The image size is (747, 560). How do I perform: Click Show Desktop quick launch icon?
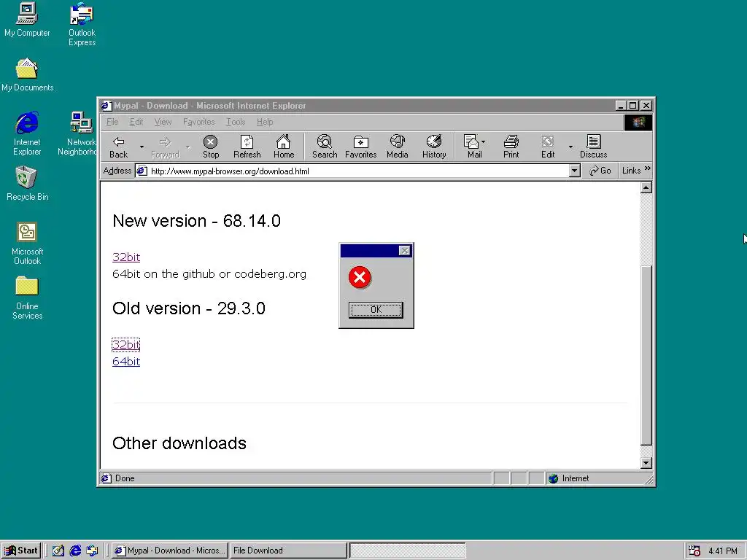pos(58,551)
